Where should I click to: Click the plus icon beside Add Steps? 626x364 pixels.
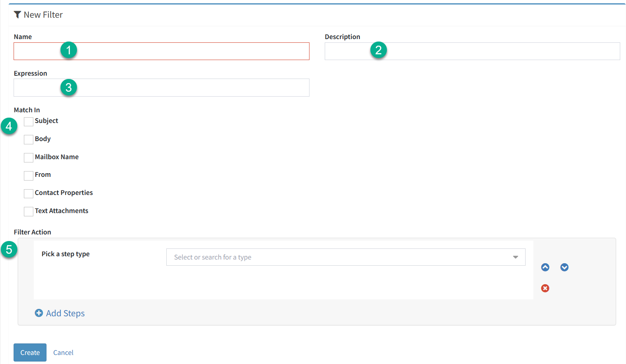[x=39, y=313]
